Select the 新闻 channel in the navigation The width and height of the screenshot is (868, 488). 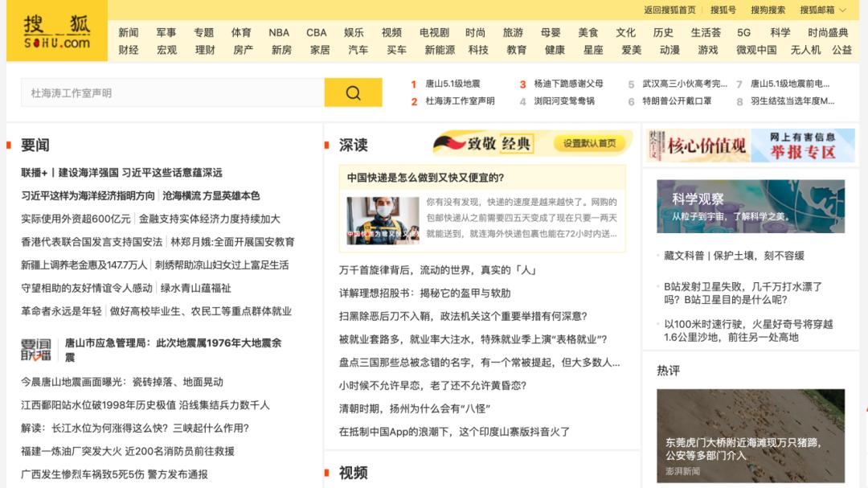[x=129, y=32]
